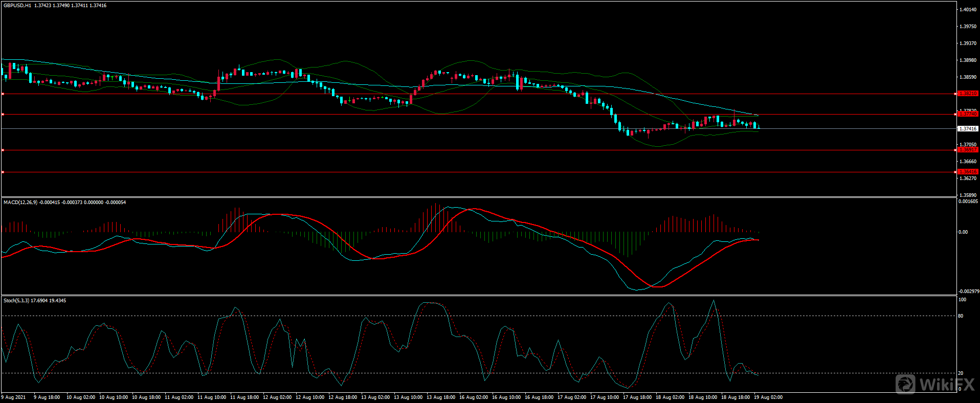Viewport: 980px width, 403px height.
Task: Click the 1.38980 value on price axis
Action: (968, 60)
